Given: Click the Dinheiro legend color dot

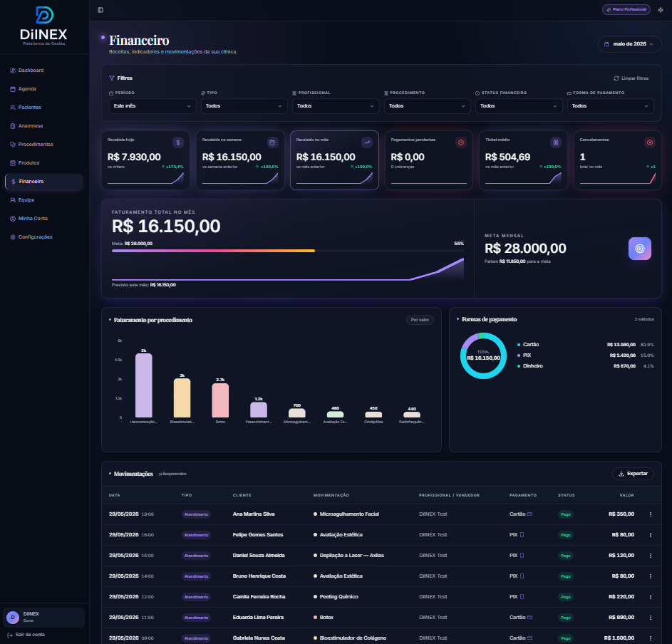Looking at the screenshot, I should tap(519, 366).
